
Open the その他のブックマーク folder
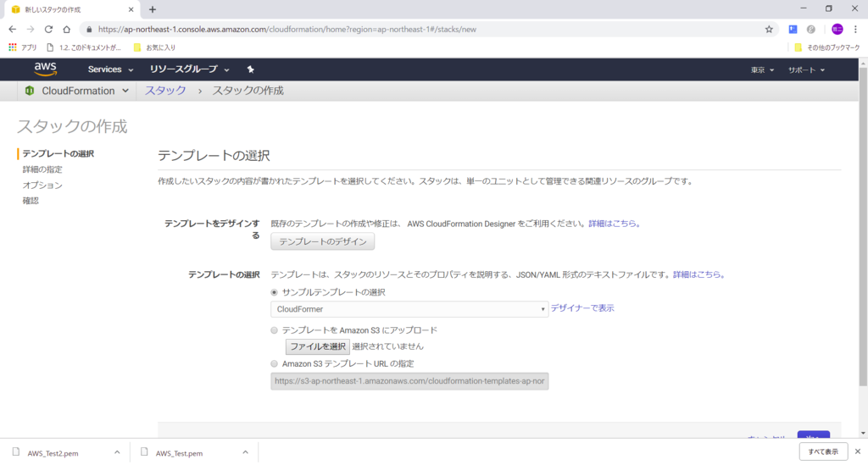(x=827, y=47)
